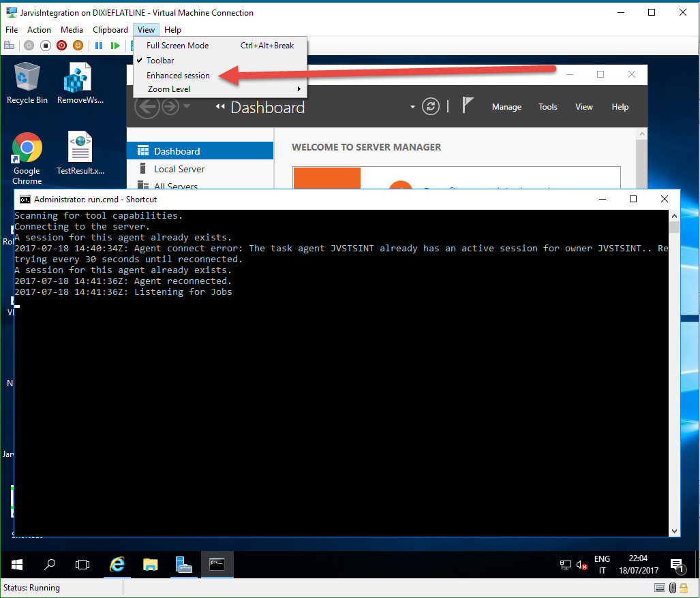Viewport: 700px width, 598px height.
Task: Minimize the Administrator: run.cmd window
Action: [x=603, y=199]
